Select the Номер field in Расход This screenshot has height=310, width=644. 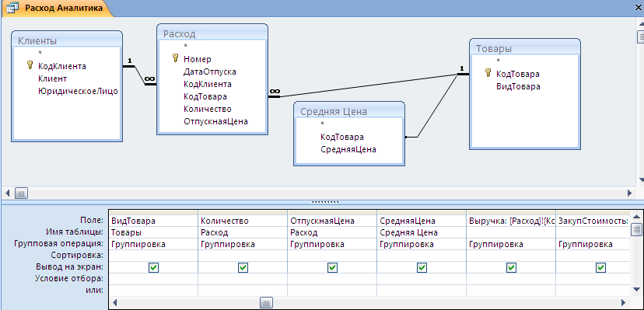point(197,59)
